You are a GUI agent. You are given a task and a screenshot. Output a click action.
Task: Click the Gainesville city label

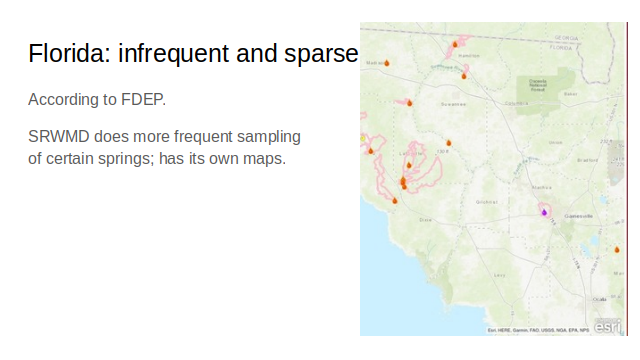tap(578, 216)
